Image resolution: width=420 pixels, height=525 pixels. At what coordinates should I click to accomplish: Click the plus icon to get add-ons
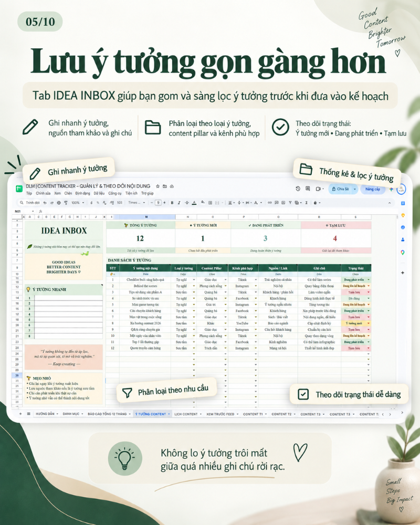click(x=403, y=273)
